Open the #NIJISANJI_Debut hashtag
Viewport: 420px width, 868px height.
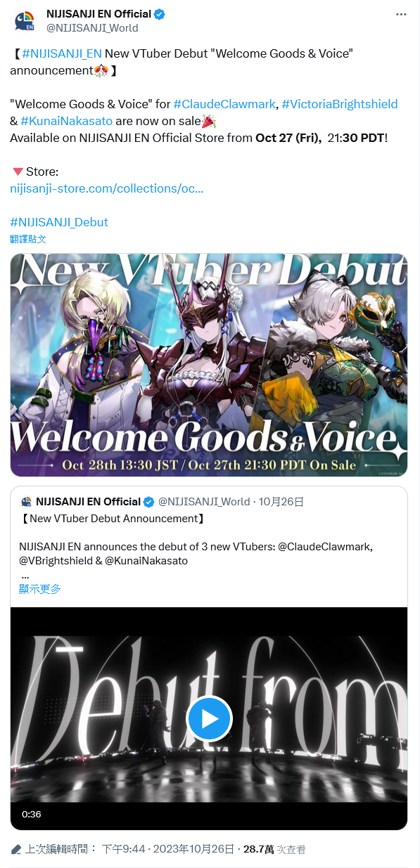59,222
